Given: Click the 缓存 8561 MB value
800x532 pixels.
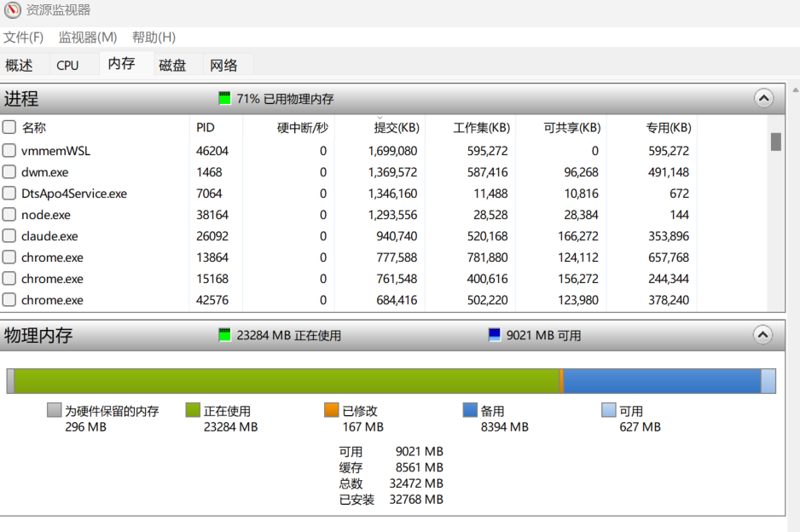Looking at the screenshot, I should click(x=420, y=467).
